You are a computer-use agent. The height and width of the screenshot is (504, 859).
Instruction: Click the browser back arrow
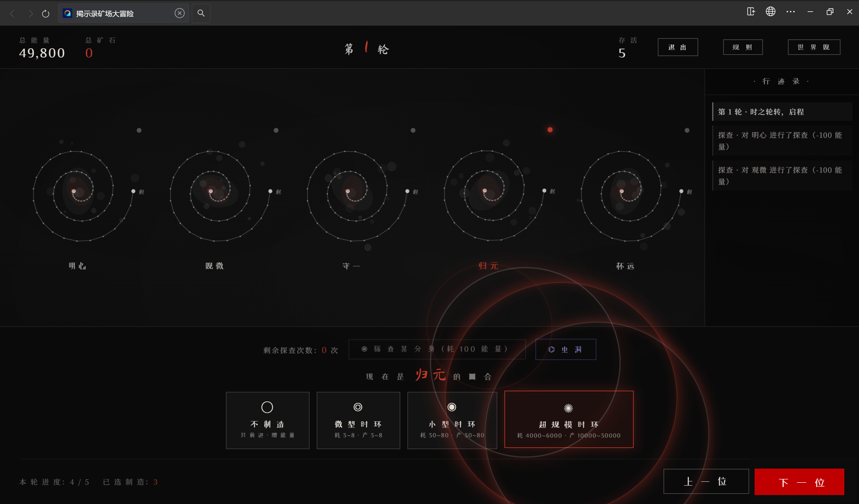[12, 14]
